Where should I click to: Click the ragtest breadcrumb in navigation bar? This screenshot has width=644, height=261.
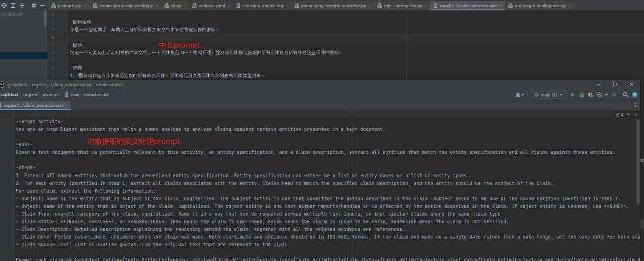click(30, 95)
